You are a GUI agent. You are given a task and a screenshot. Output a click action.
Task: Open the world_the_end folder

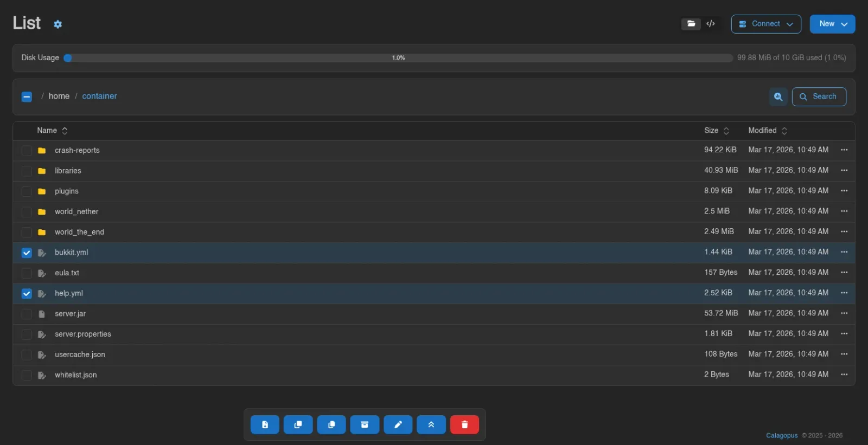(79, 232)
